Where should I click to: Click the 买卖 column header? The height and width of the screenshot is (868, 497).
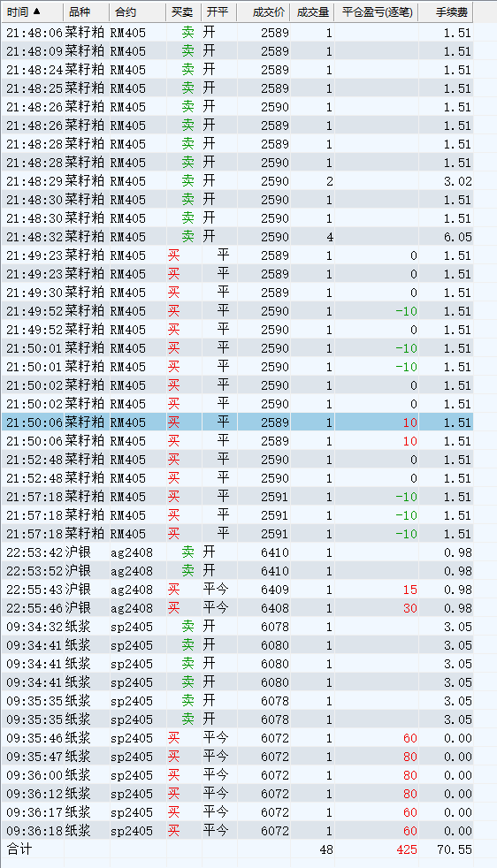183,11
